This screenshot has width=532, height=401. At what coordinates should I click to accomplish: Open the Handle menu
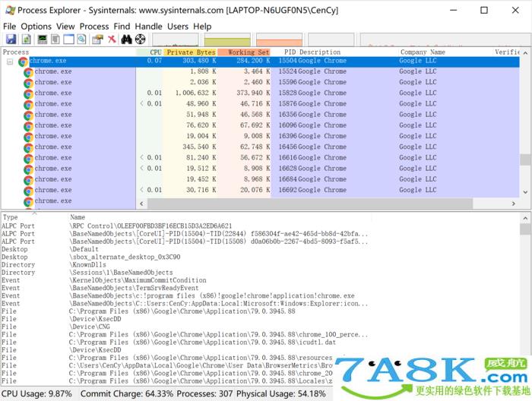coord(149,27)
